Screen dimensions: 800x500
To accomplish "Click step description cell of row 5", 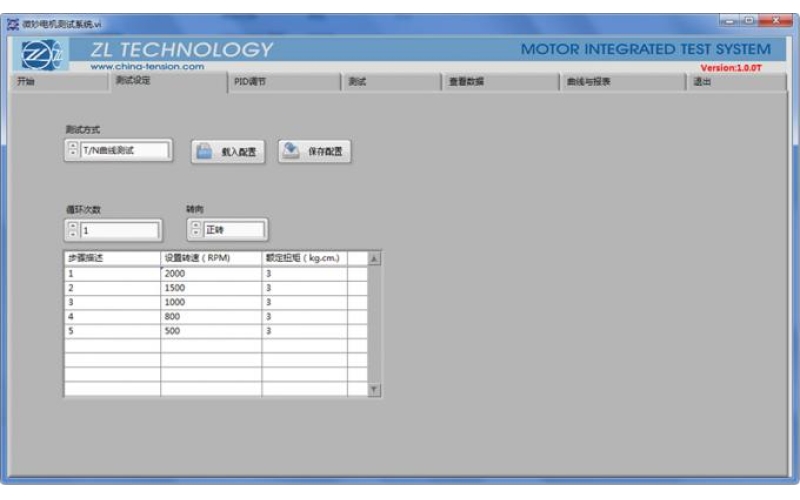I will [x=112, y=331].
